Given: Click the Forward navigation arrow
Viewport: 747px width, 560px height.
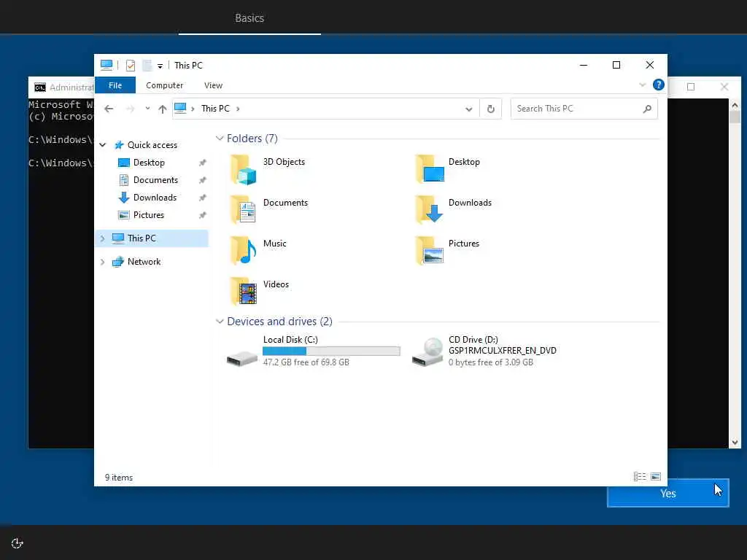Looking at the screenshot, I should 130,109.
